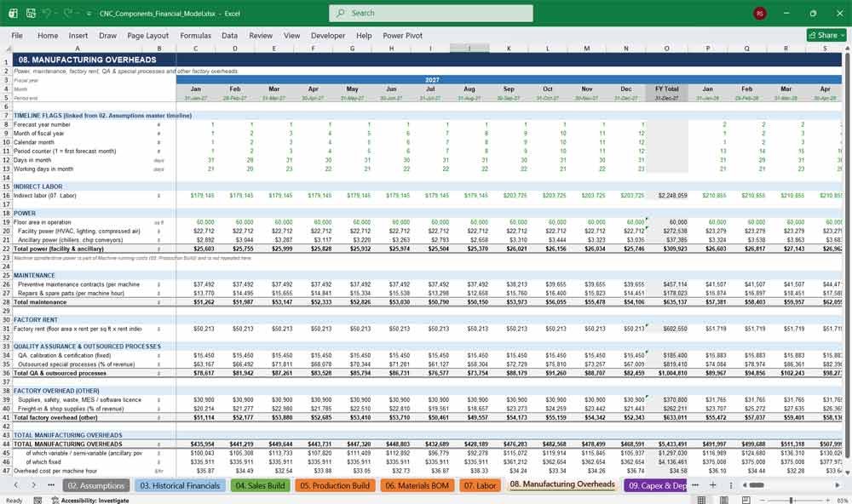Click ellipsis left of sheet tabs

51,485
